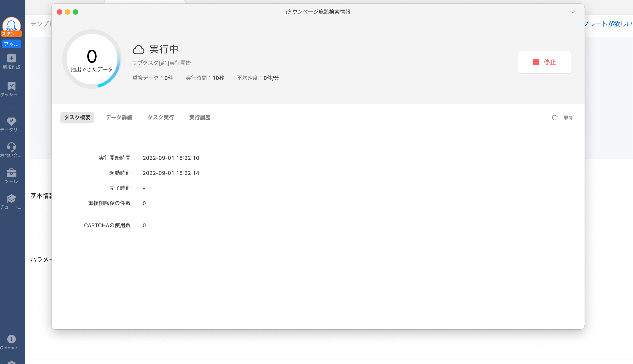Click the circular extracted data progress ring

(x=92, y=59)
